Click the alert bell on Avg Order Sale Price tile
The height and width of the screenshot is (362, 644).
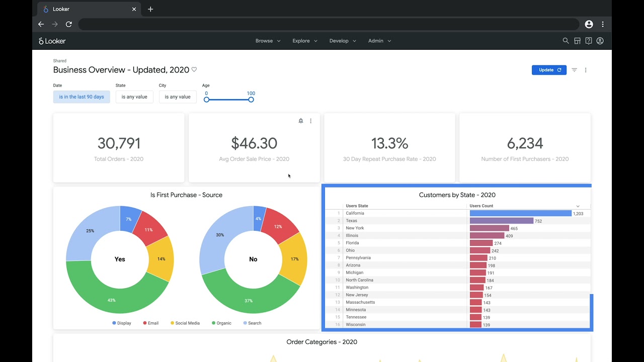pyautogui.click(x=301, y=121)
